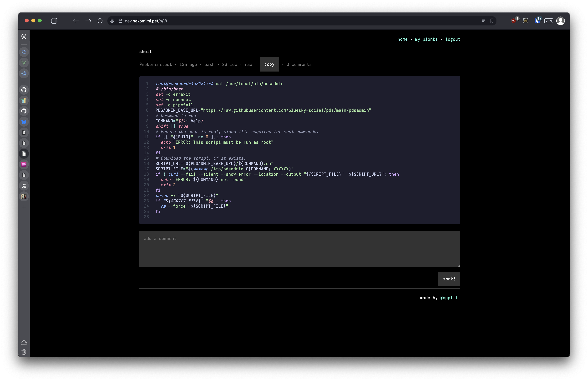588x381 pixels.
Task: Go to my plonks
Action: pos(426,39)
